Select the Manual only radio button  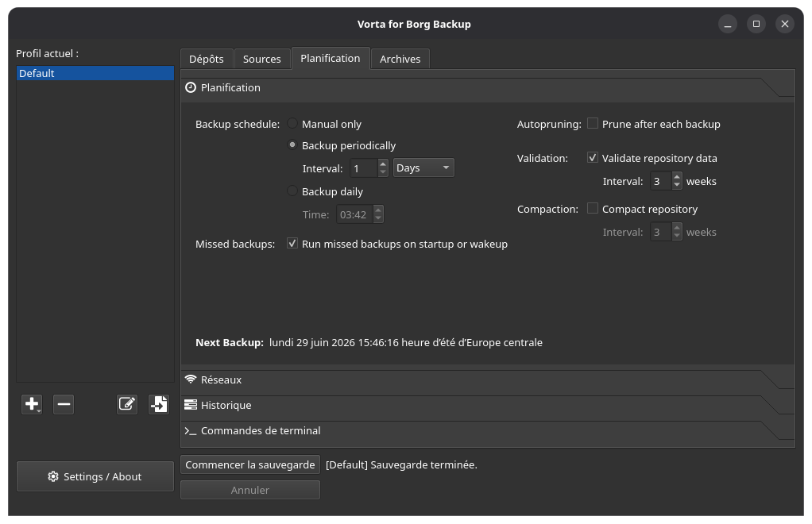coord(292,124)
